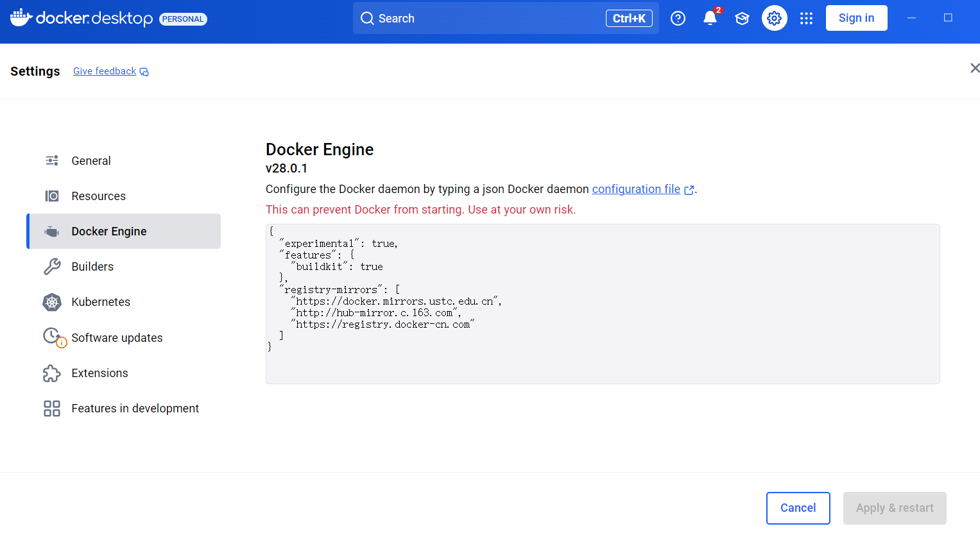
Task: Click the magnifier icon in Search
Action: (367, 19)
